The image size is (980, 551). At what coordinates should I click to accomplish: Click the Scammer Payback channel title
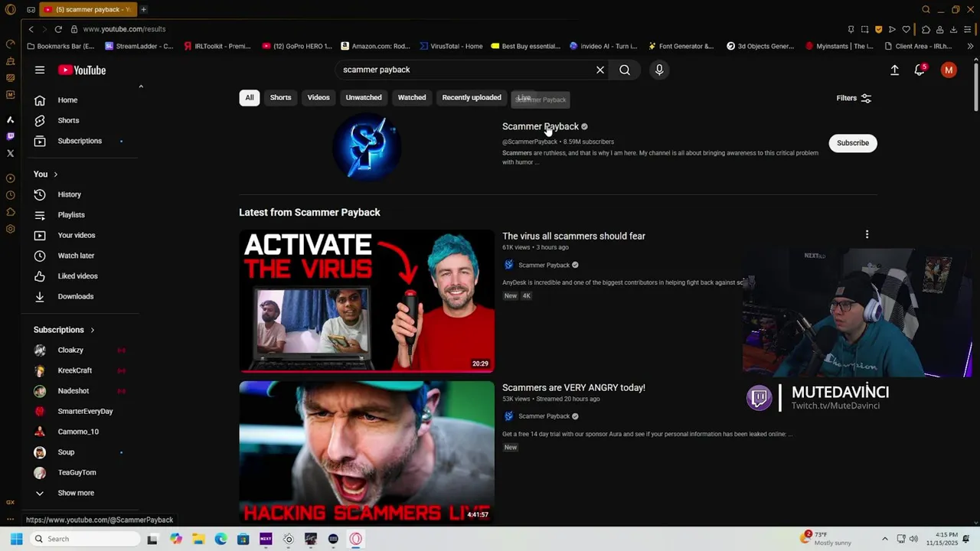tap(541, 126)
